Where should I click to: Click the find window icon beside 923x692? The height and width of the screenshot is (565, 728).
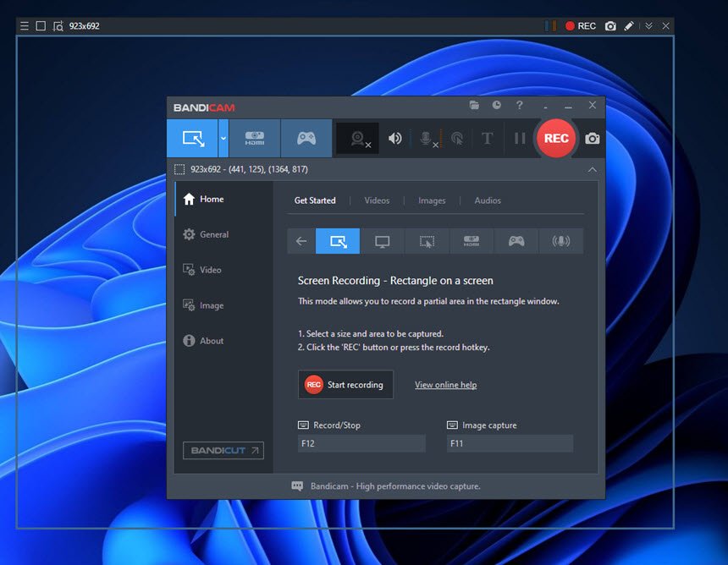tap(58, 26)
